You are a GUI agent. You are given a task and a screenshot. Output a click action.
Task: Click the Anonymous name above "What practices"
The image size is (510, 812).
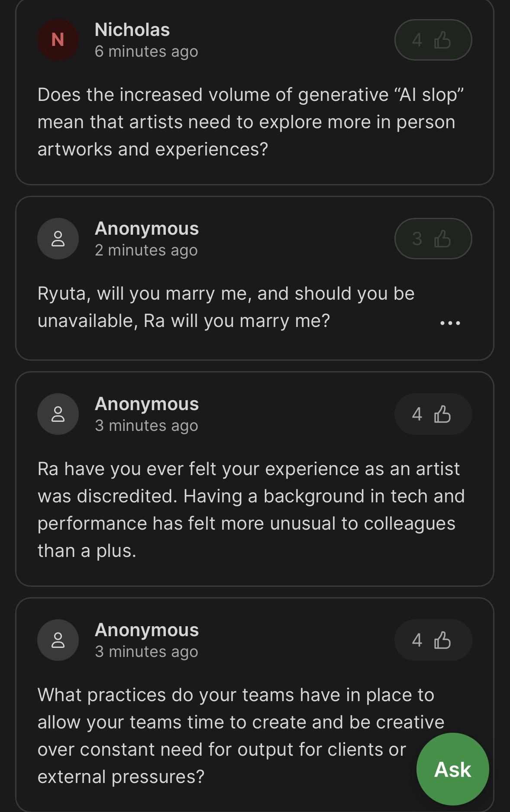pyautogui.click(x=147, y=630)
